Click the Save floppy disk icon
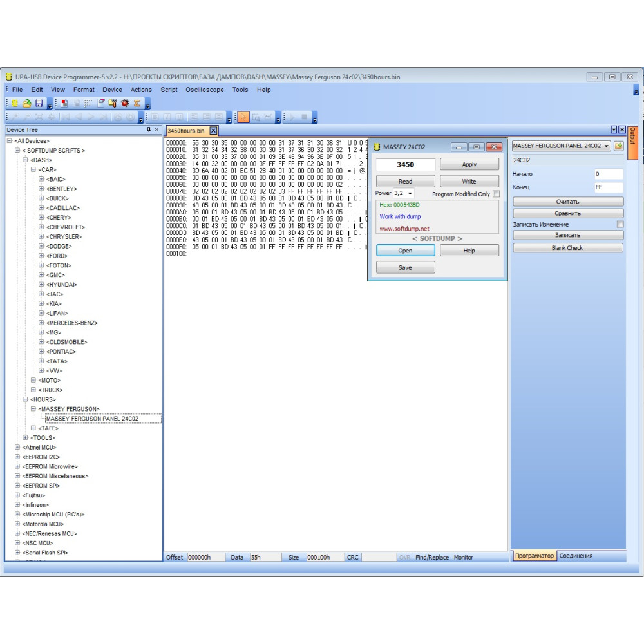 [x=39, y=103]
